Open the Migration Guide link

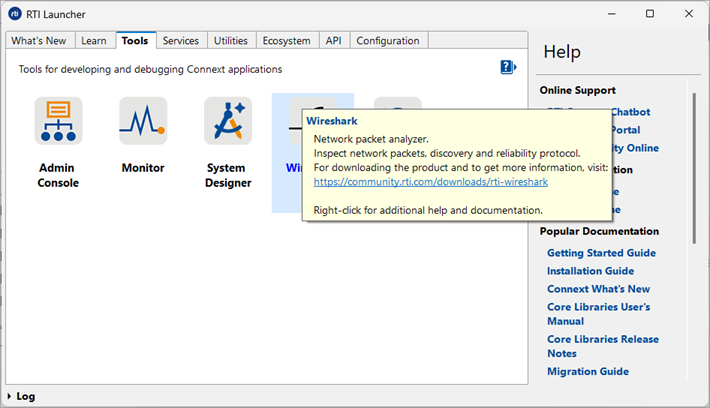[588, 371]
